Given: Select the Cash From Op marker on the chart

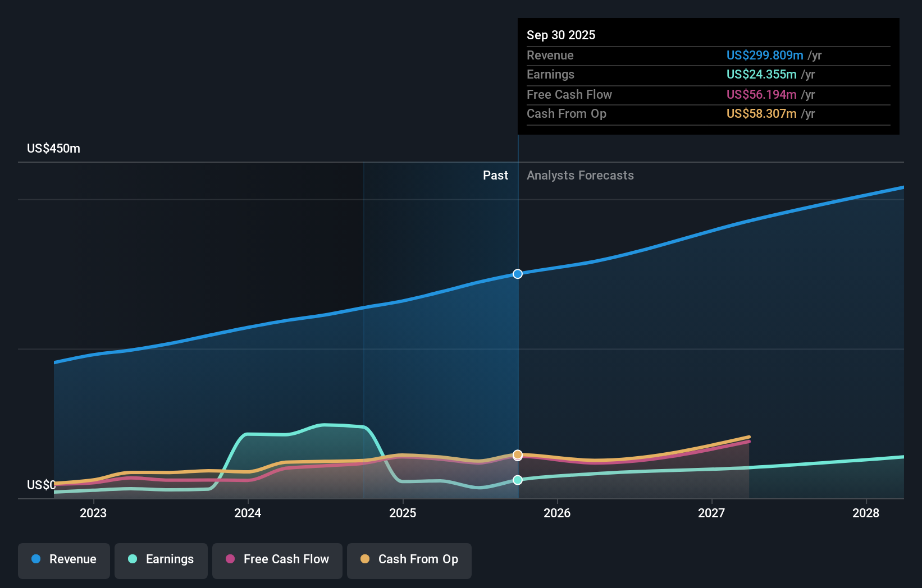Looking at the screenshot, I should pyautogui.click(x=517, y=455).
